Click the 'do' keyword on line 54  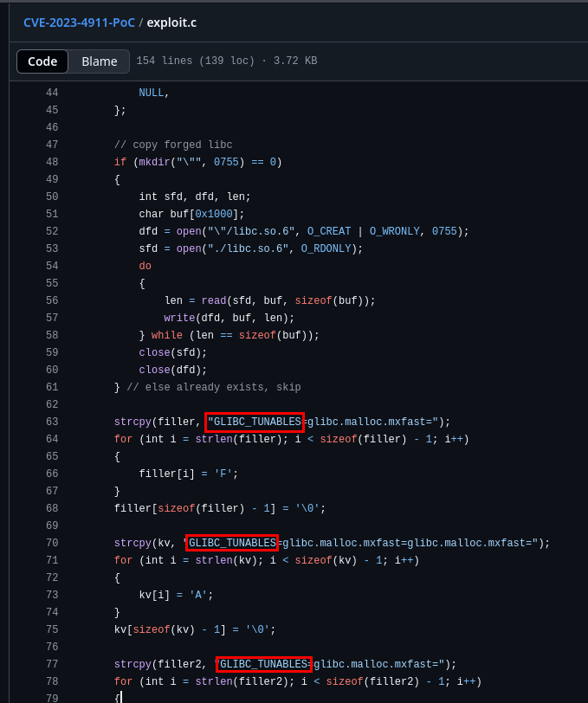click(x=145, y=266)
